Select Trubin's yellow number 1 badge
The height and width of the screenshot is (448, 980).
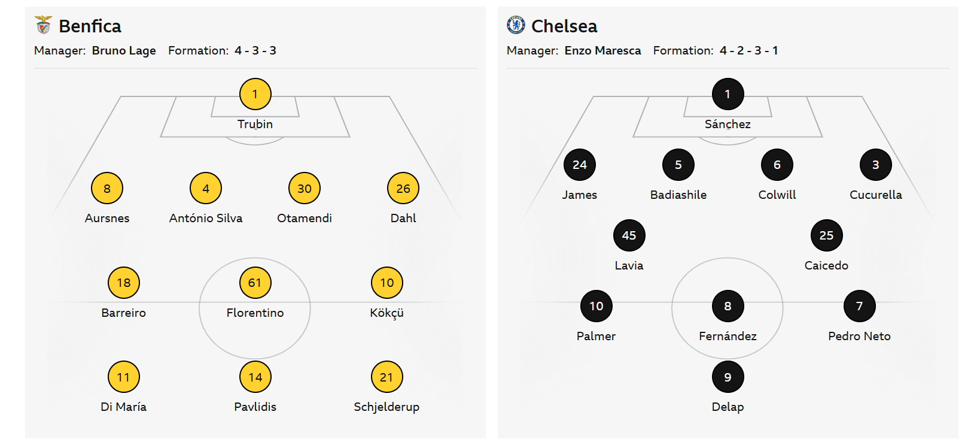[x=255, y=94]
